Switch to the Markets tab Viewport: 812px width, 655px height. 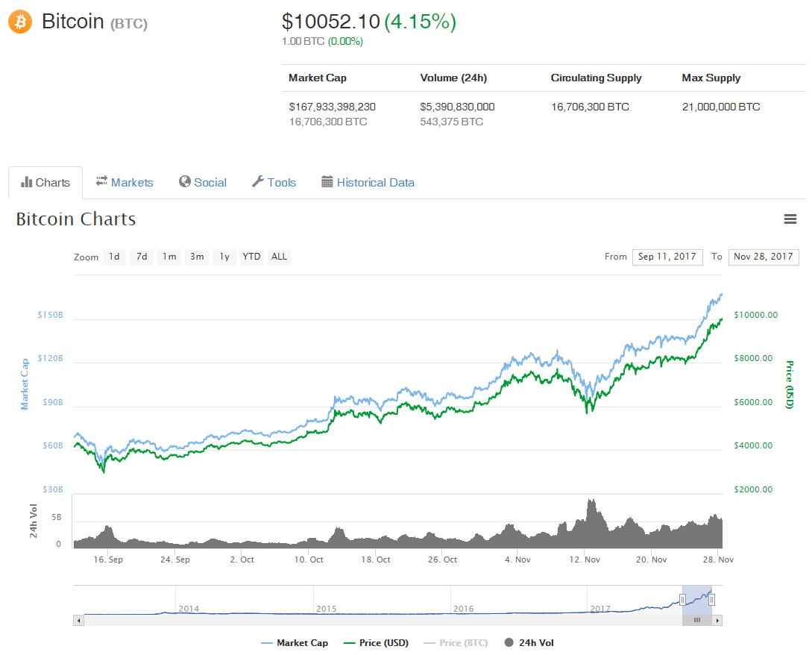click(125, 183)
